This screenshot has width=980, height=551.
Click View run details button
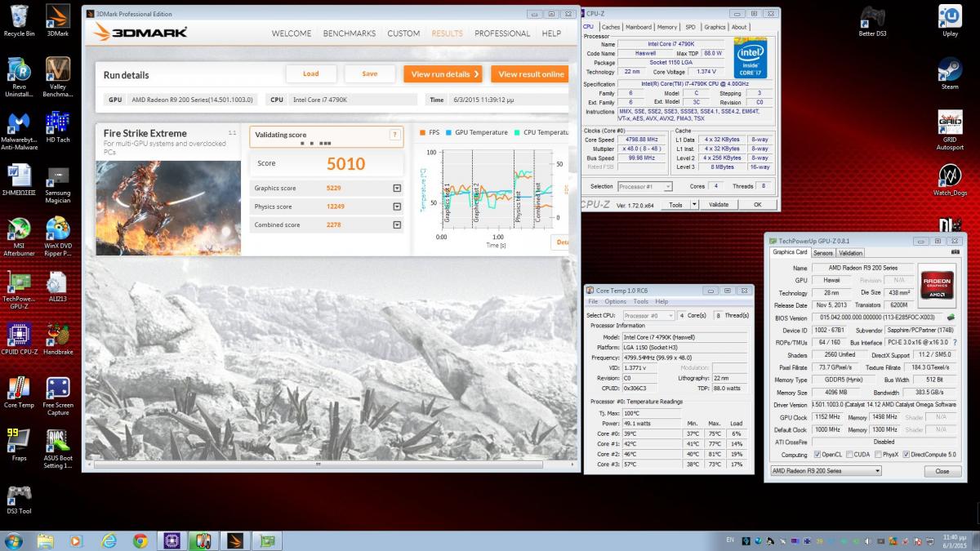[443, 73]
